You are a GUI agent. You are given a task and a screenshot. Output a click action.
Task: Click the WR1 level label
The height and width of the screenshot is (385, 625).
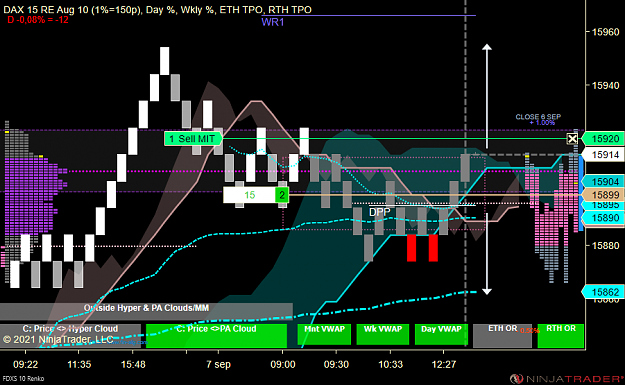point(273,22)
